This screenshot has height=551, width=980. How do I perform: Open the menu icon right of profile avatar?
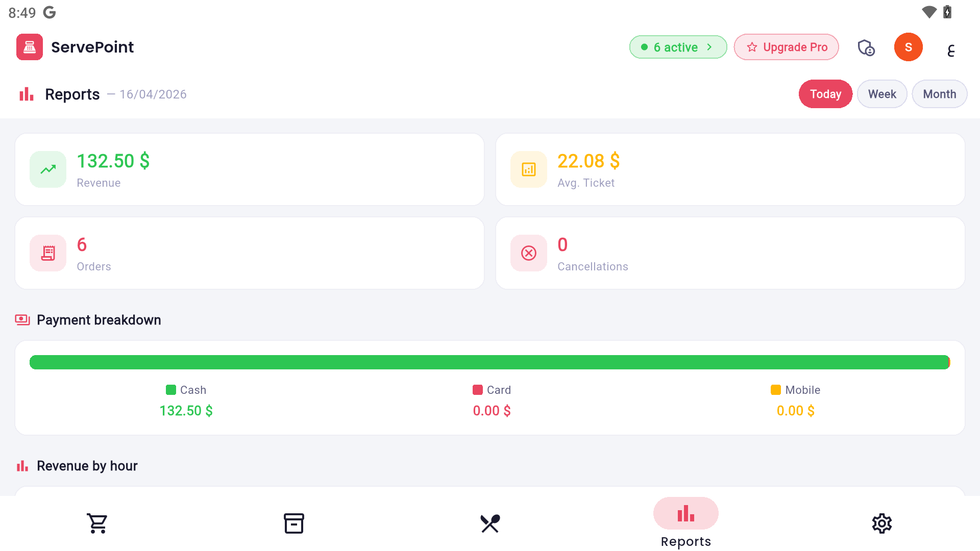(x=950, y=50)
